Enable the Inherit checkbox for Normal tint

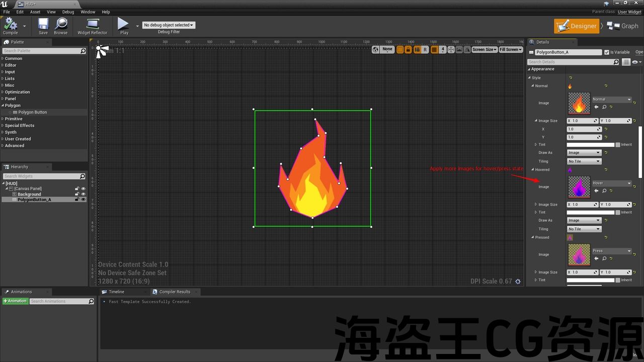tap(618, 145)
